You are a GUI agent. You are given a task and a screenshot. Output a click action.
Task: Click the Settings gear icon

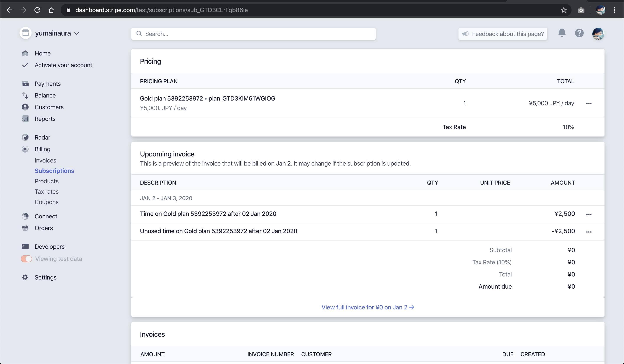[x=25, y=277]
